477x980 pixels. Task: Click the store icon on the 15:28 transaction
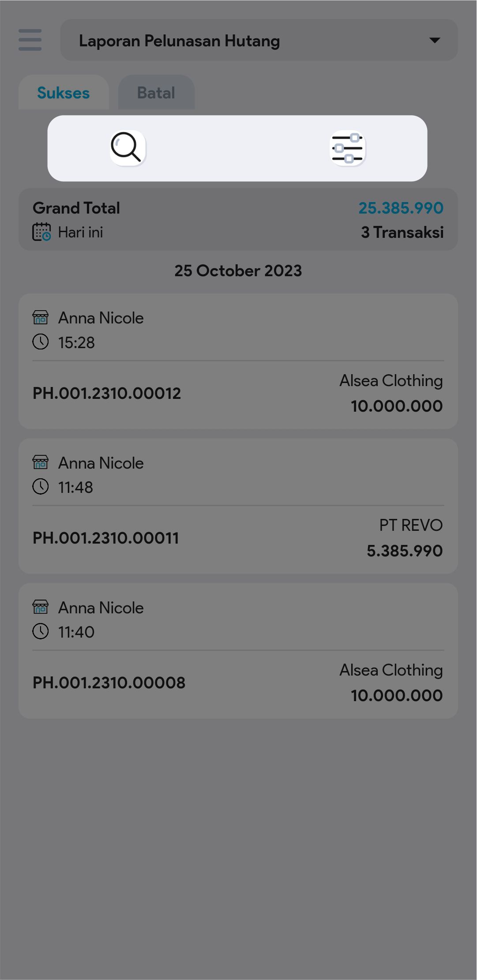click(x=41, y=318)
